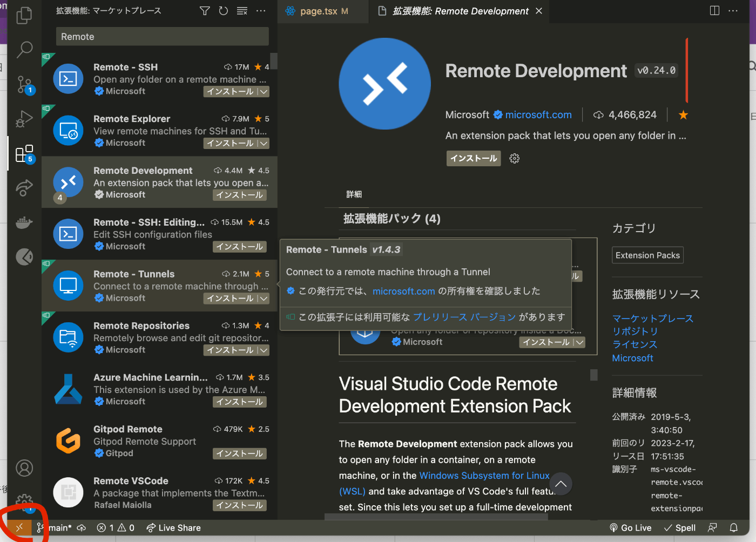Clear extensions search results icon

coord(242,11)
